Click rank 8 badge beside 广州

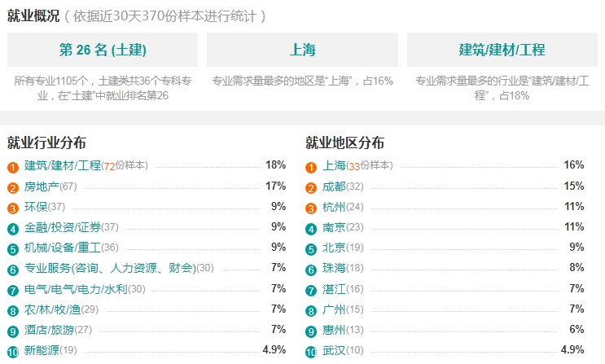[311, 311]
